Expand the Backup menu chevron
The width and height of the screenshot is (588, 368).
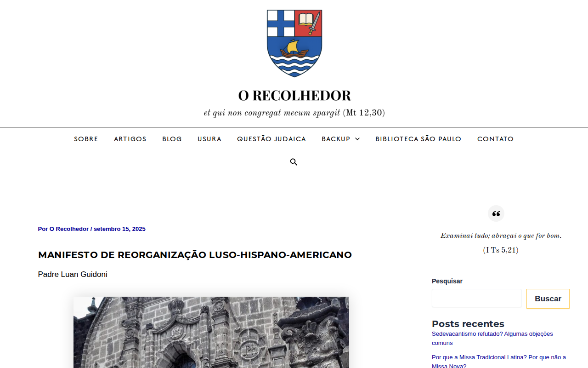point(357,139)
